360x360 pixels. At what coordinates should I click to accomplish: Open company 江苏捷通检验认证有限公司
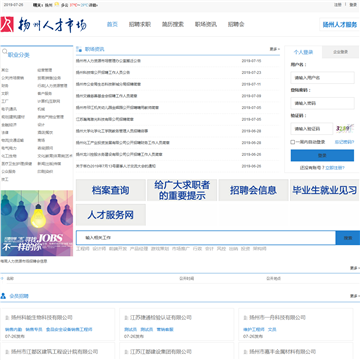(x=161, y=318)
